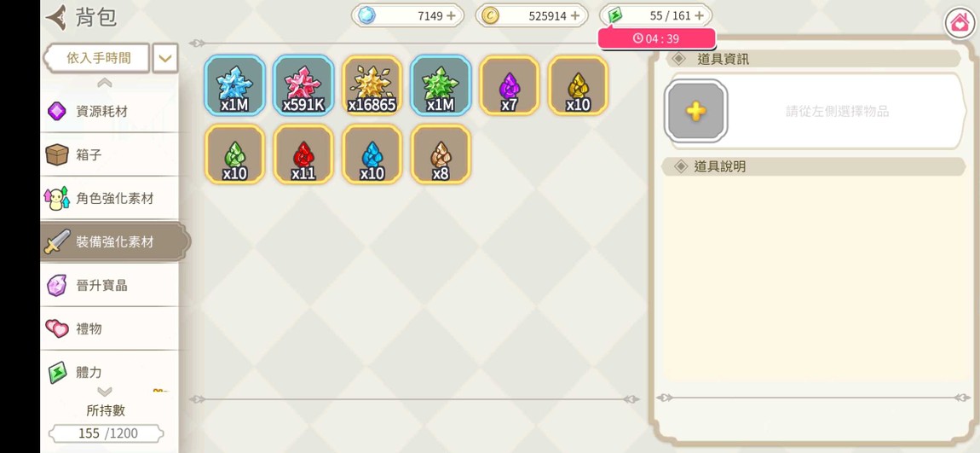Collapse category list with top chevron

point(104,84)
